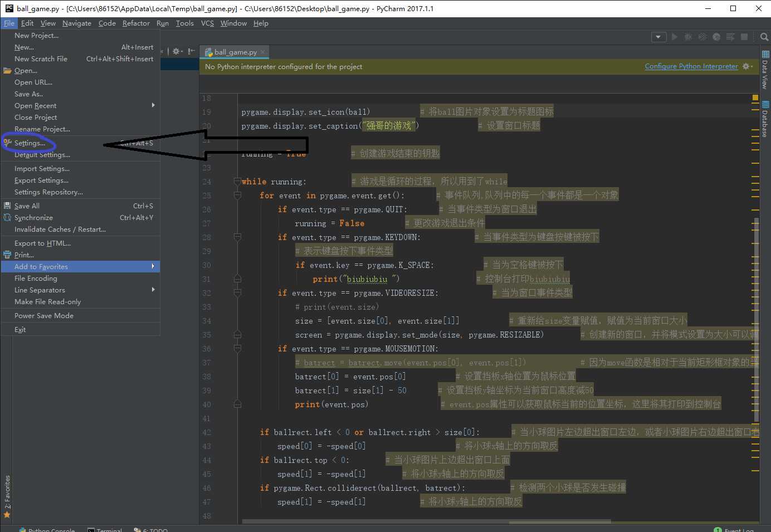Image resolution: width=771 pixels, height=532 pixels.
Task: Click Exit in File menu
Action: (x=80, y=330)
